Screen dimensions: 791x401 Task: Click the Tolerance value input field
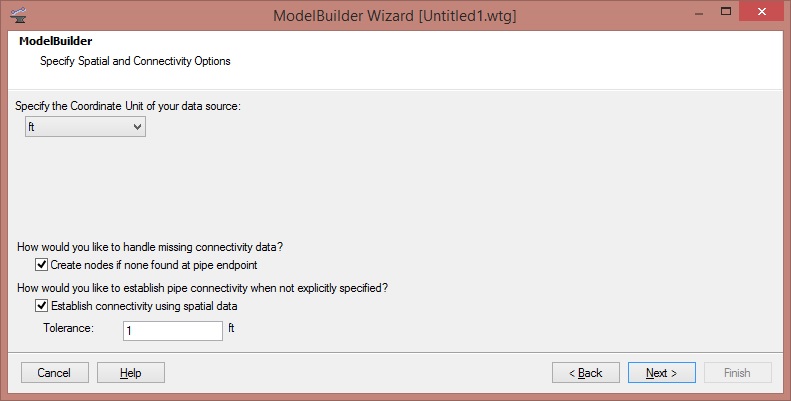[x=172, y=330]
